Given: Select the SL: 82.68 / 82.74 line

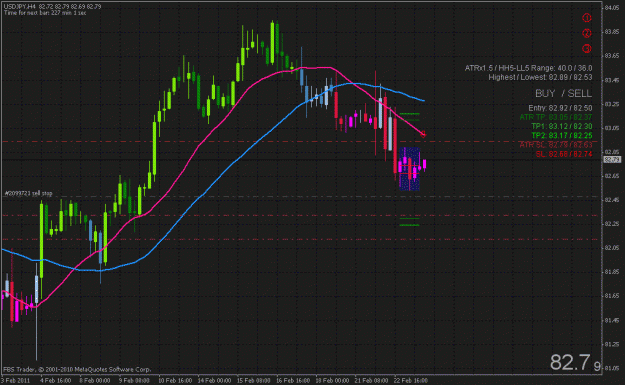Looking at the screenshot, I should coord(564,154).
